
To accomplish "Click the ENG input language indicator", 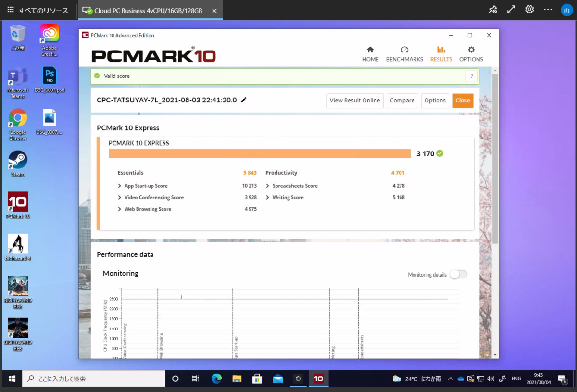I will 516,379.
